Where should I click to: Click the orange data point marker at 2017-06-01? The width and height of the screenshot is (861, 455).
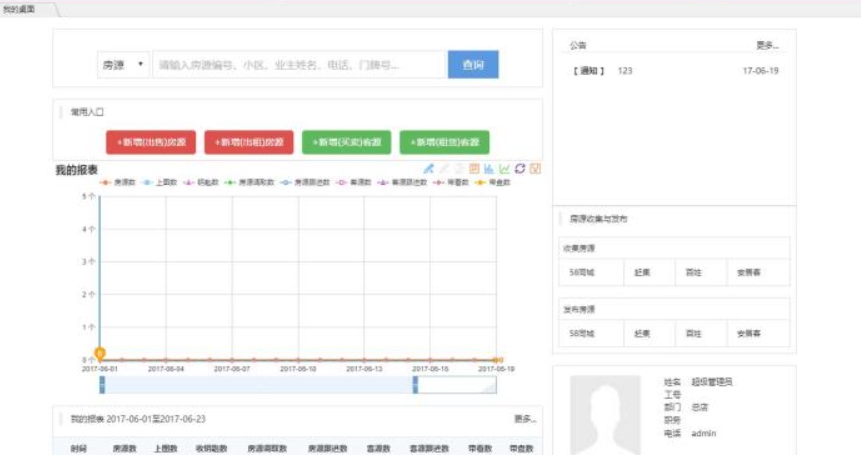[x=100, y=353]
